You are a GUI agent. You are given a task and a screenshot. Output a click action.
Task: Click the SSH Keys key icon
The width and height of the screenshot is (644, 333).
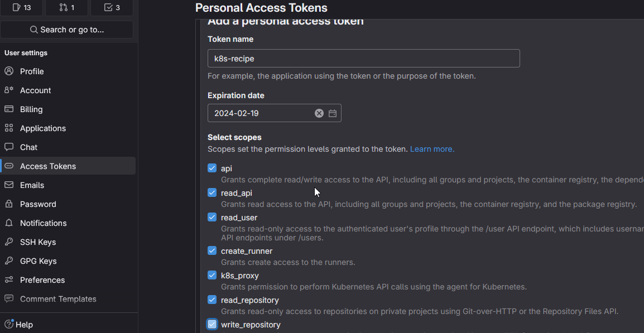point(9,242)
